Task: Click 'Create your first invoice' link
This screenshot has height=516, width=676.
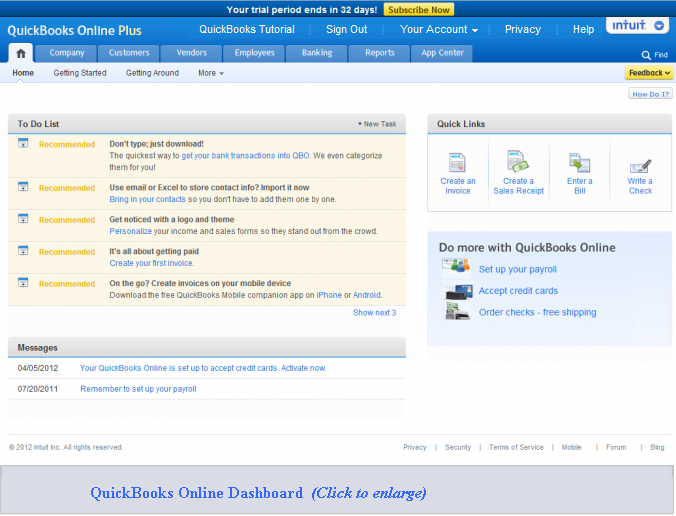Action: [x=151, y=263]
